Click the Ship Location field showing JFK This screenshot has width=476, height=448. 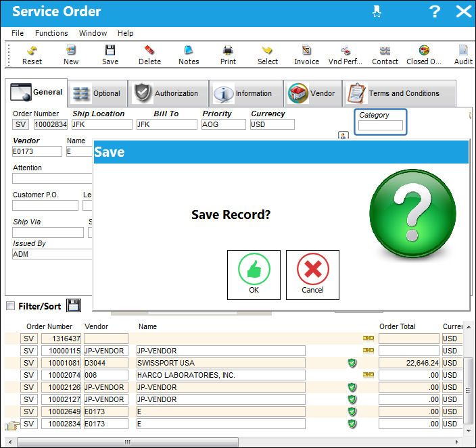pos(101,124)
